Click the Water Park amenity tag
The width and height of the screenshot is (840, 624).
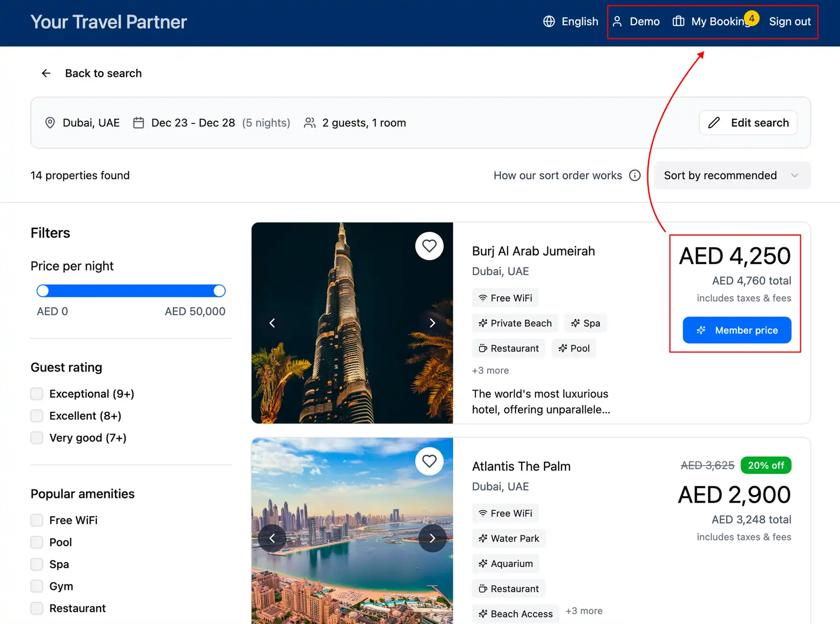509,539
